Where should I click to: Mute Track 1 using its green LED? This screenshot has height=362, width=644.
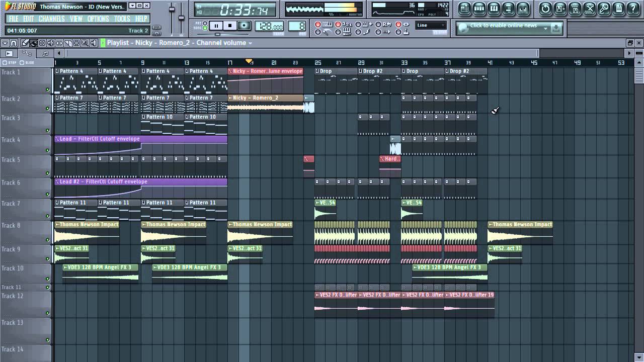pyautogui.click(x=48, y=89)
